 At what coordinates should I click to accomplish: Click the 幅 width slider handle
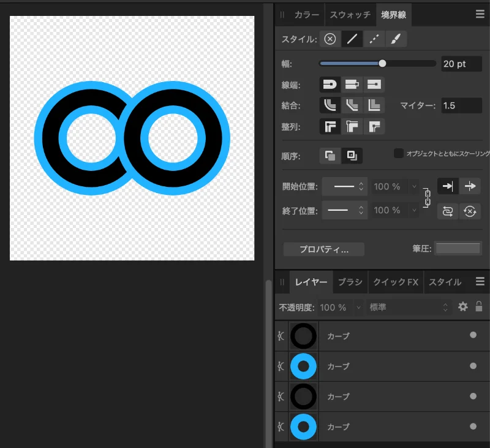tap(382, 64)
